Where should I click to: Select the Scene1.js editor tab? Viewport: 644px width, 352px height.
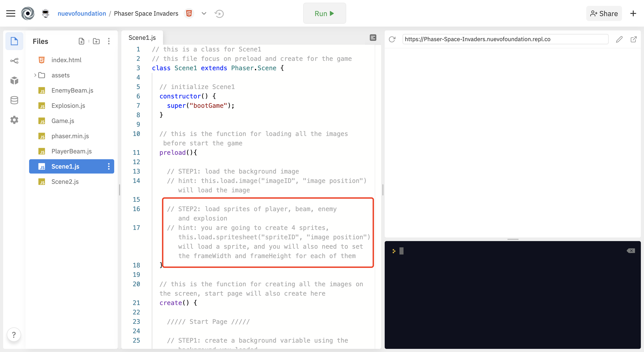pos(142,38)
